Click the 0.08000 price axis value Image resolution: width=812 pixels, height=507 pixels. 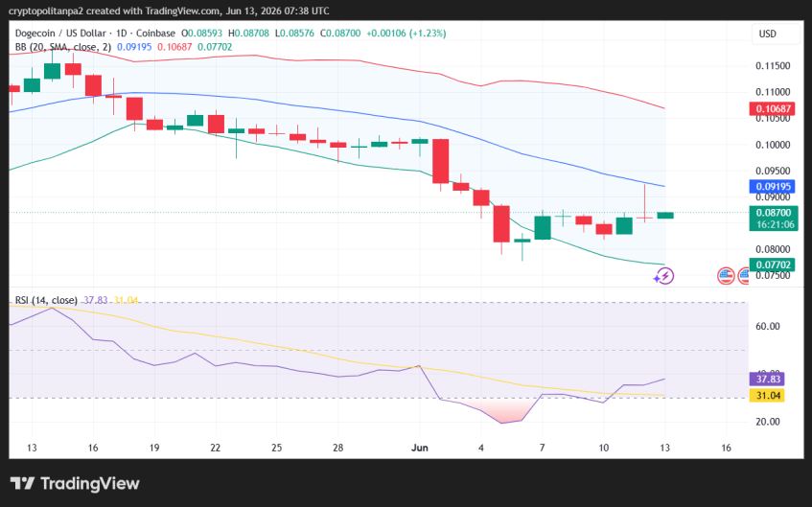pos(773,249)
